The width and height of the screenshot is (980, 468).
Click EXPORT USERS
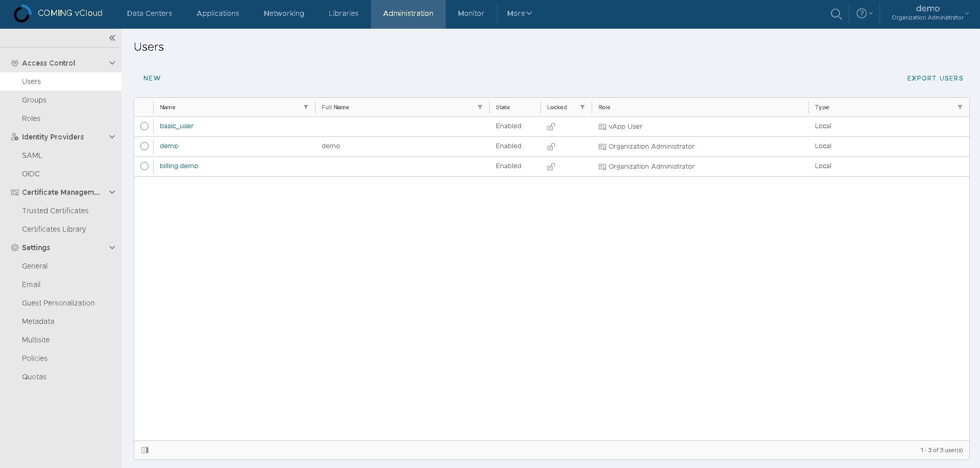coord(934,78)
